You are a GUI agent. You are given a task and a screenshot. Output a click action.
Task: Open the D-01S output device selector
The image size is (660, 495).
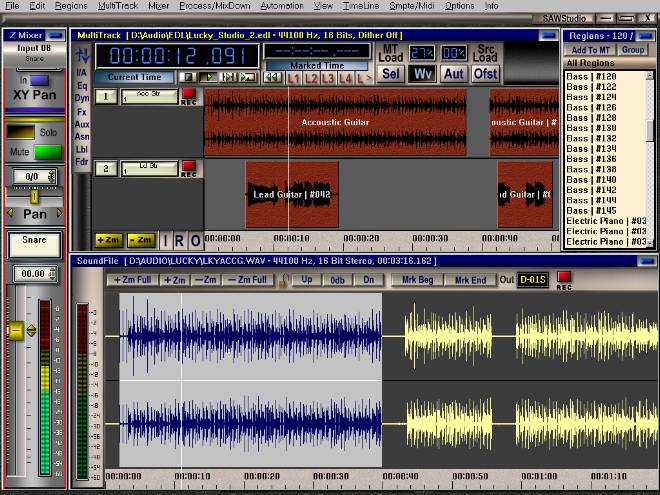(532, 280)
